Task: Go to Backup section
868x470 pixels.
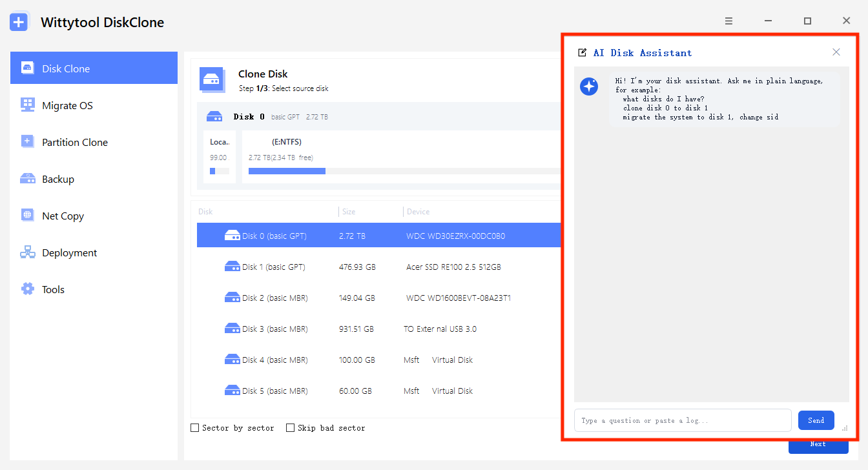Action: (94, 179)
